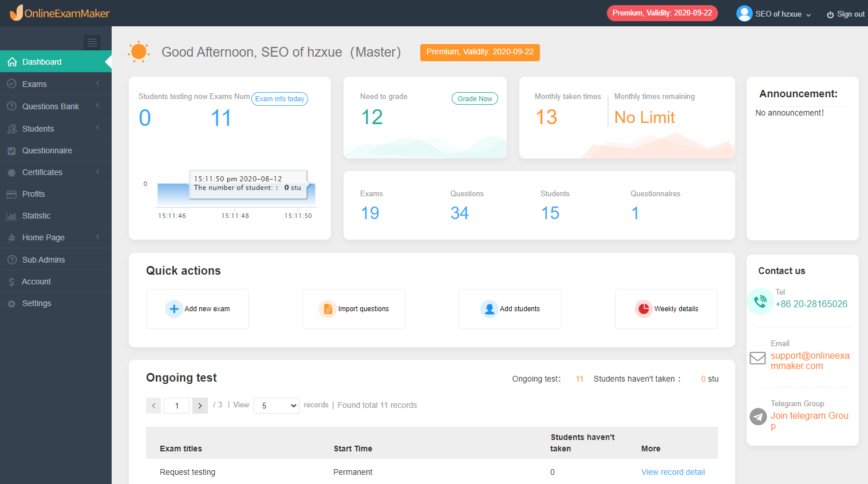Viewport: 868px width, 484px height.
Task: Click the Sign out power icon
Action: click(x=830, y=15)
